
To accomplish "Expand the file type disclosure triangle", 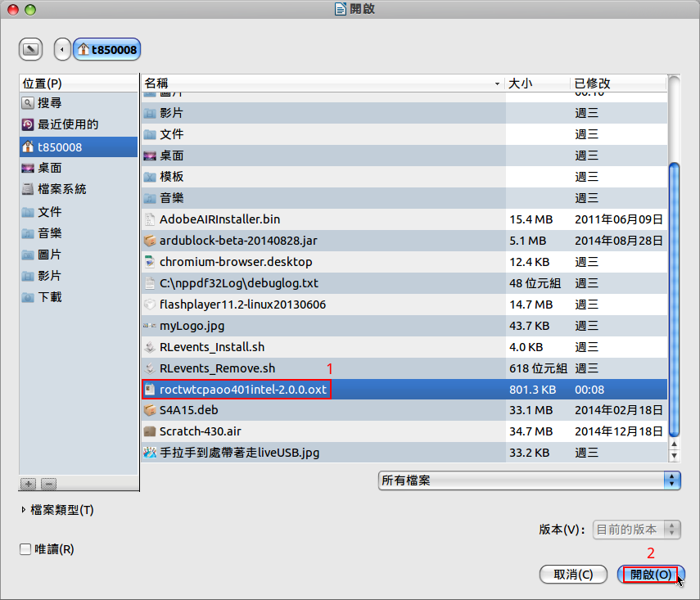I will tap(22, 510).
